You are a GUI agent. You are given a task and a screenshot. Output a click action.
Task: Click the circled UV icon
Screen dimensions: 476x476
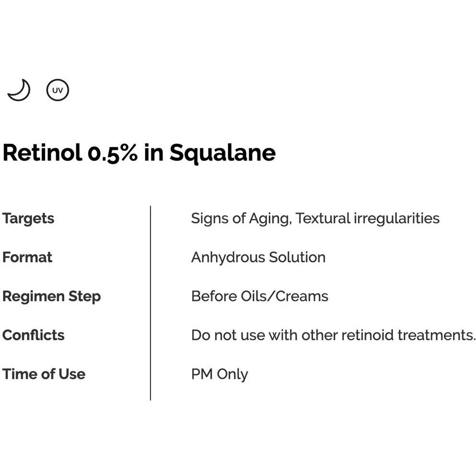click(58, 90)
